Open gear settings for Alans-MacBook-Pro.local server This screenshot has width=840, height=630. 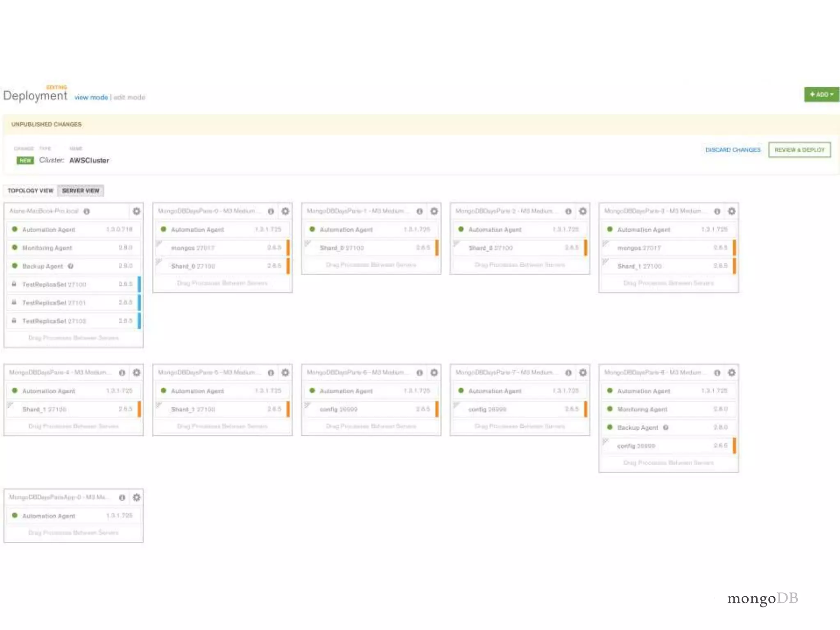click(x=137, y=211)
